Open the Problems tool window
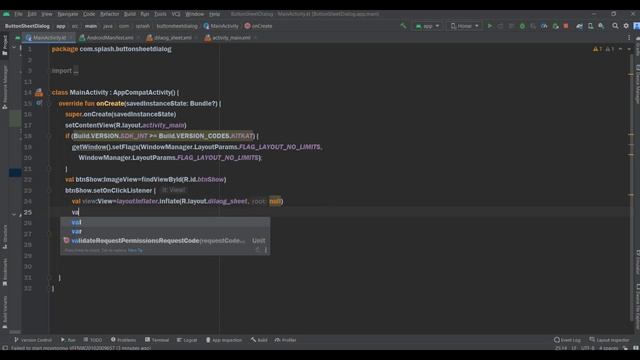Screen dimensions: 640x360 click(x=123, y=340)
